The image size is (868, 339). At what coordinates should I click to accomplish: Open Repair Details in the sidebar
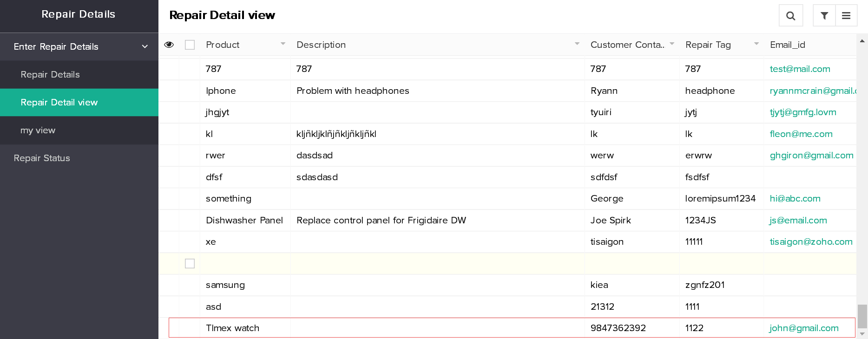click(50, 74)
